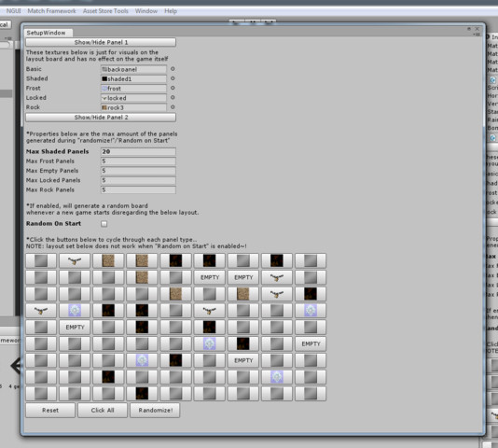Click the frost panel in the sixth grid row
The width and height of the screenshot is (498, 448).
coord(209,343)
